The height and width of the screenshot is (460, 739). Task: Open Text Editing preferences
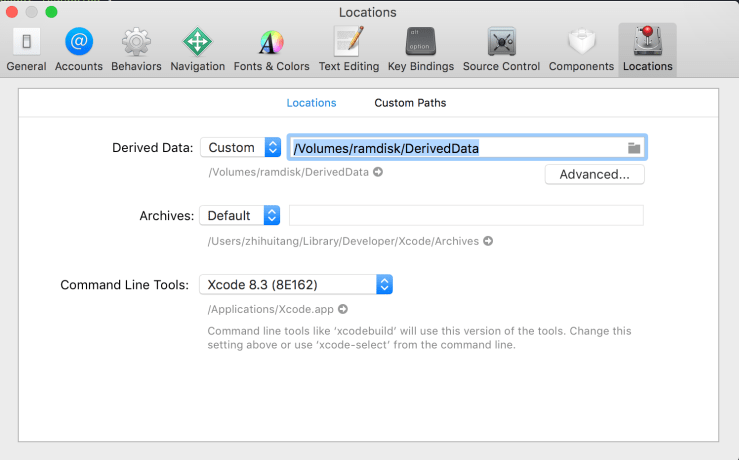(x=348, y=49)
